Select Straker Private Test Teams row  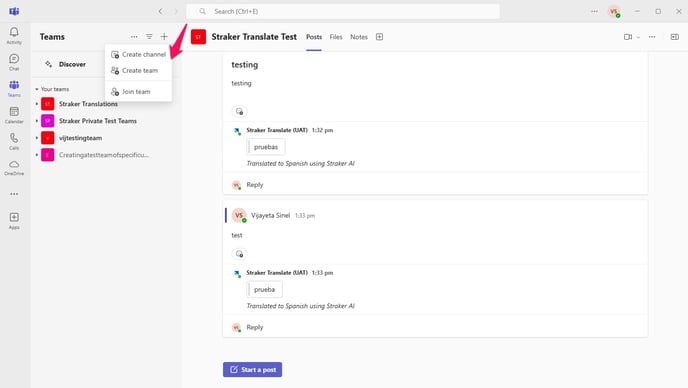[x=105, y=121]
